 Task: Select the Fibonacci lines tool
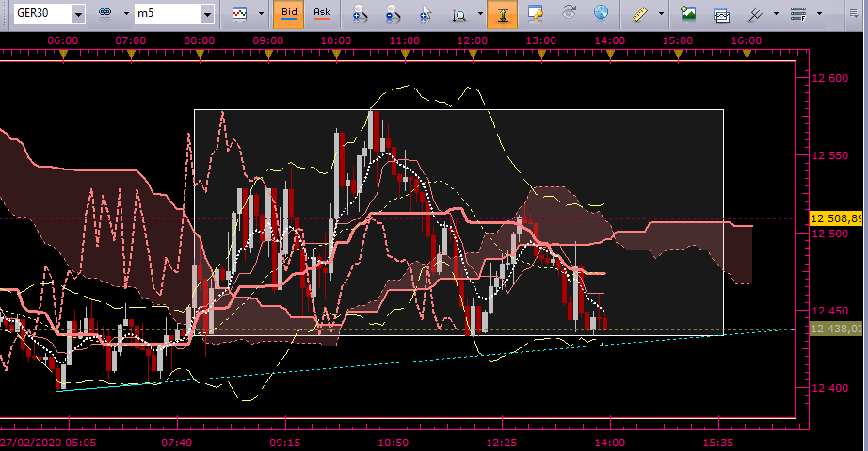[x=798, y=14]
